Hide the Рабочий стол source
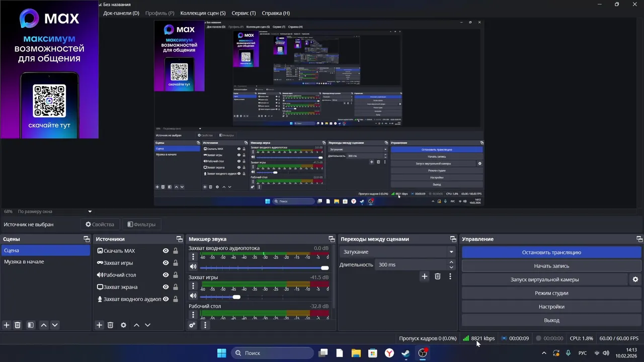The width and height of the screenshot is (644, 362). 166,275
